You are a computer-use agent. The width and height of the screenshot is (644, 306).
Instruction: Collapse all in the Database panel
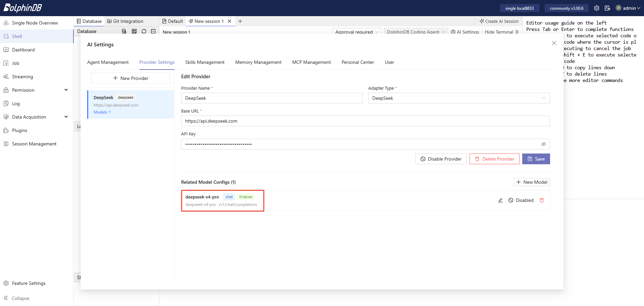tap(153, 31)
